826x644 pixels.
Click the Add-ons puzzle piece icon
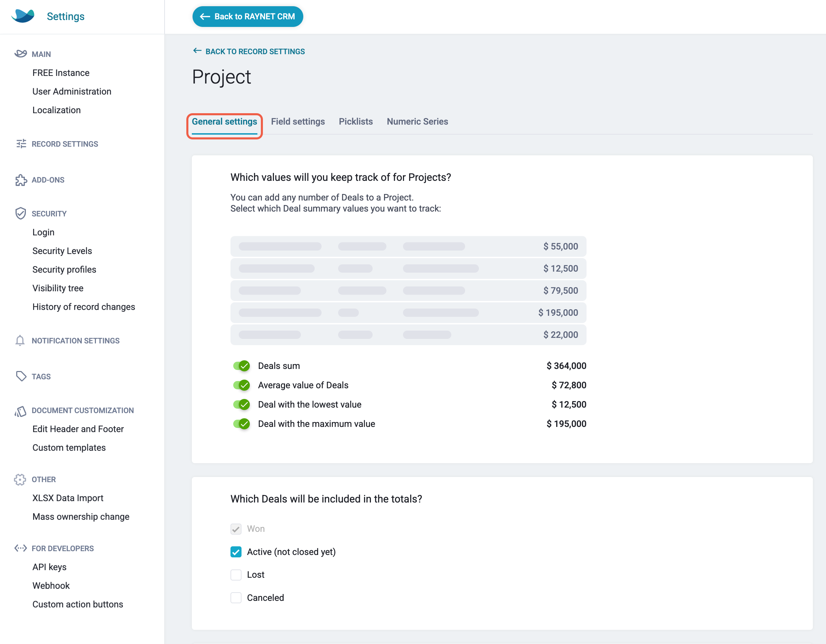pyautogui.click(x=21, y=180)
